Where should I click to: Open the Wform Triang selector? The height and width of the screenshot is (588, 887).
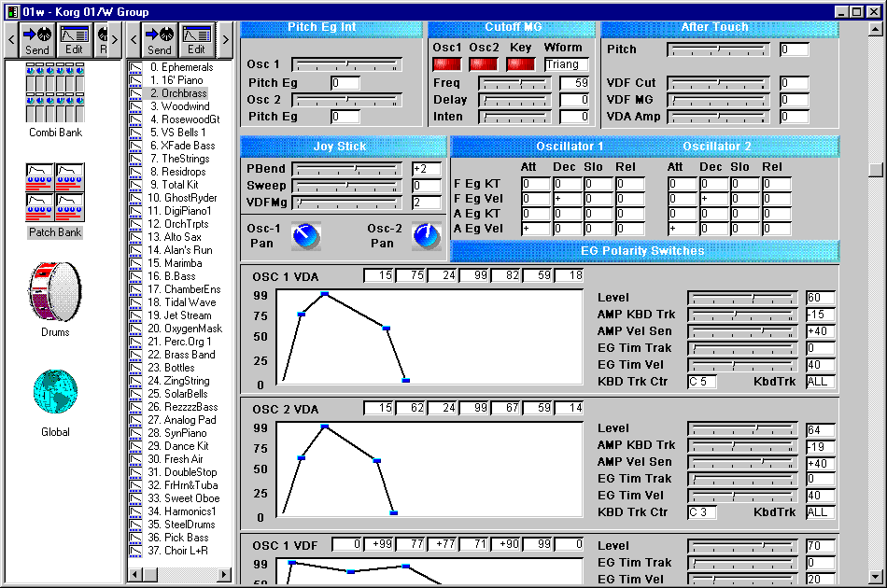coord(566,64)
